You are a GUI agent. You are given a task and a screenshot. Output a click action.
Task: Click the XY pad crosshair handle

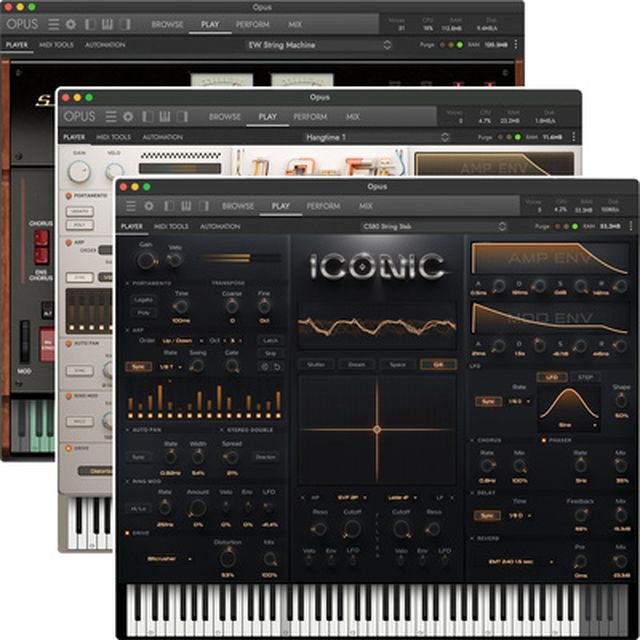(377, 429)
